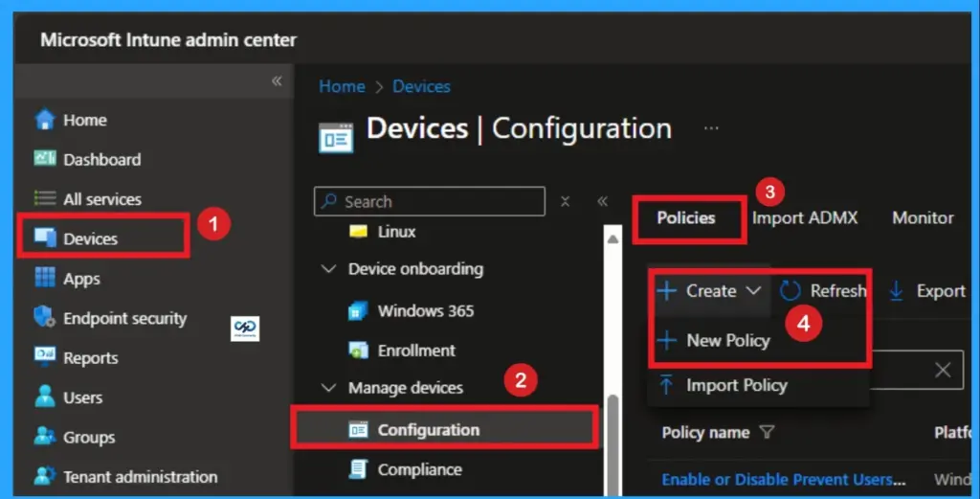The width and height of the screenshot is (980, 499).
Task: Sort by the Policy name column header
Action: point(705,433)
